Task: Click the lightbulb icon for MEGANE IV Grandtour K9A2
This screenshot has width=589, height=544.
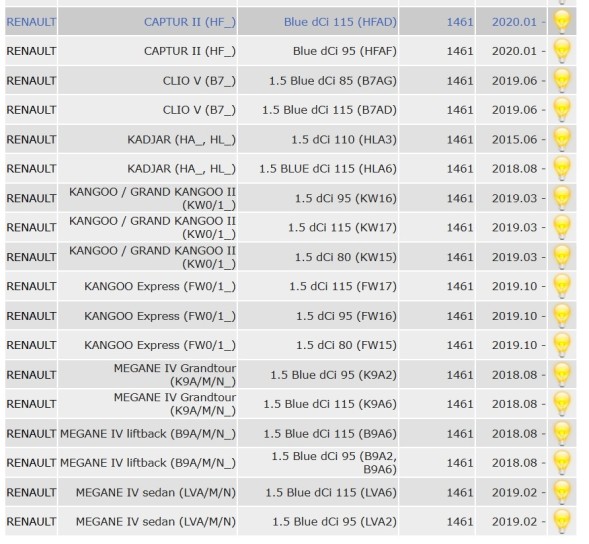Action: [562, 375]
